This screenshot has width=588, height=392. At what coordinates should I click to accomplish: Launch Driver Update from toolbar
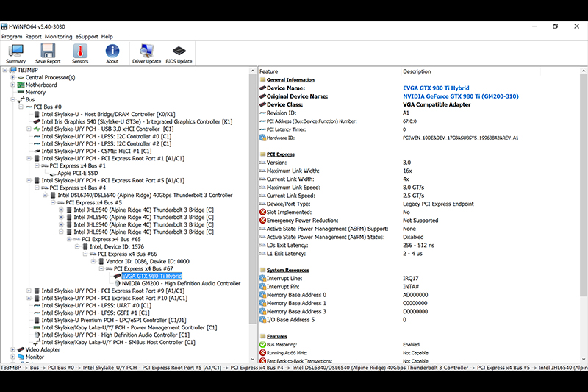click(x=146, y=53)
